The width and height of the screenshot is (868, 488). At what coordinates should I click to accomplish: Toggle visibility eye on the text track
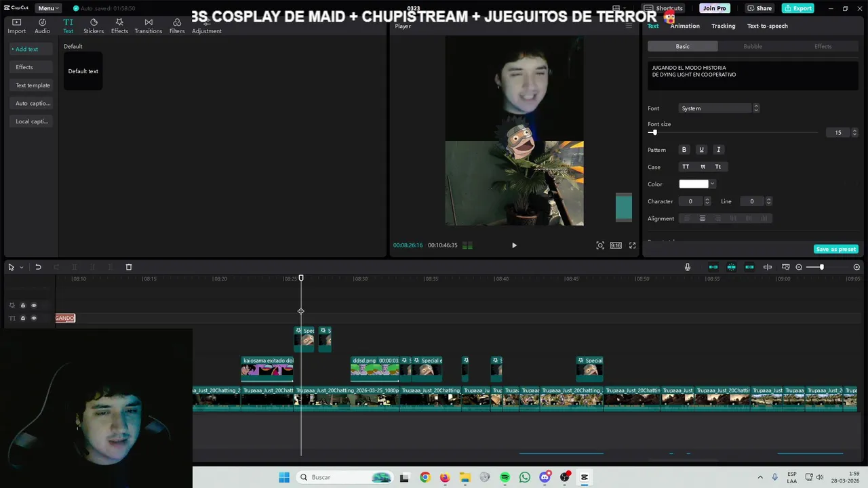33,318
